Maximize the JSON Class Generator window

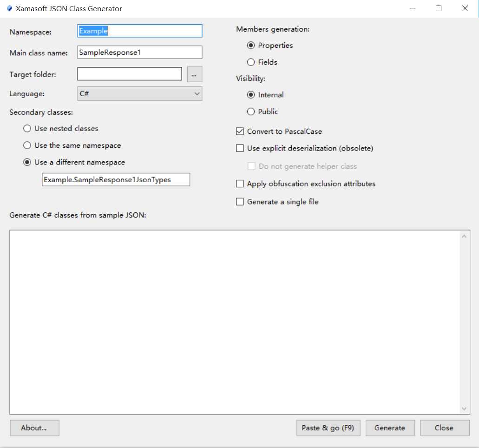click(x=439, y=8)
